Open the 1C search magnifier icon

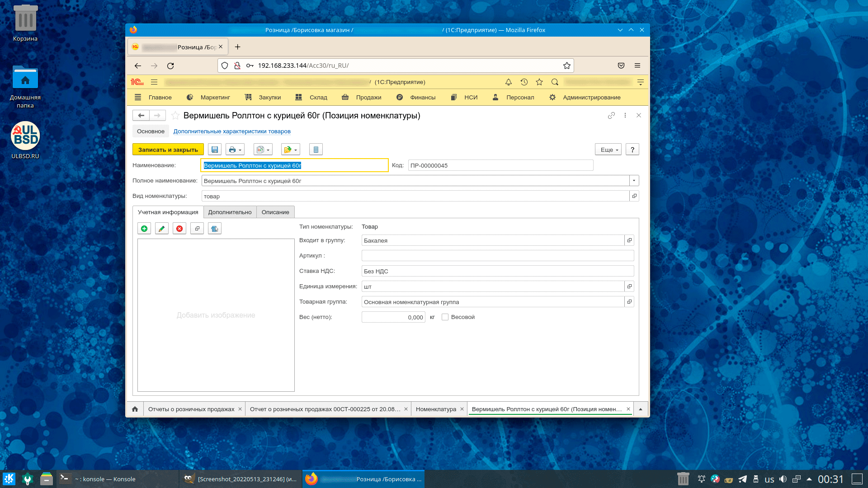pyautogui.click(x=555, y=82)
